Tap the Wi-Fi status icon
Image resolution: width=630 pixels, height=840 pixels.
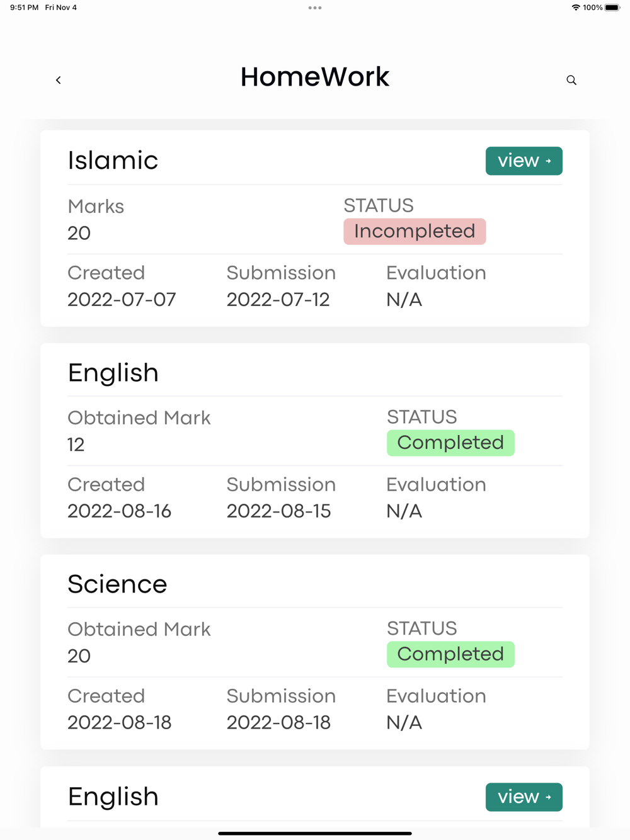[575, 8]
